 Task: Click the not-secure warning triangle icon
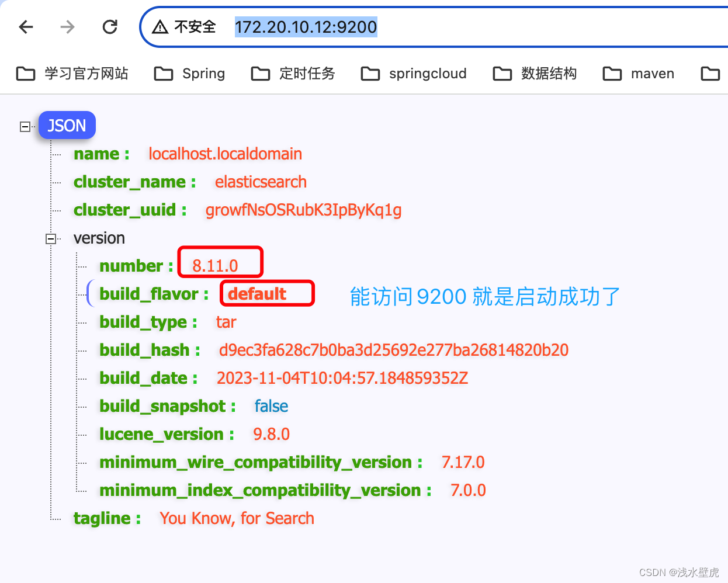[160, 27]
